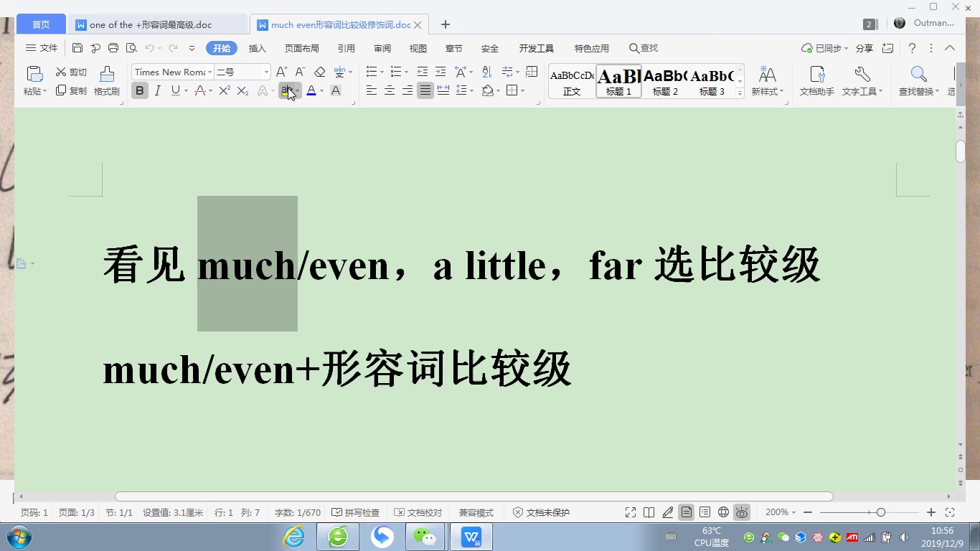Viewport: 980px width, 551px height.
Task: Expand line spacing dropdown
Action: [x=471, y=90]
